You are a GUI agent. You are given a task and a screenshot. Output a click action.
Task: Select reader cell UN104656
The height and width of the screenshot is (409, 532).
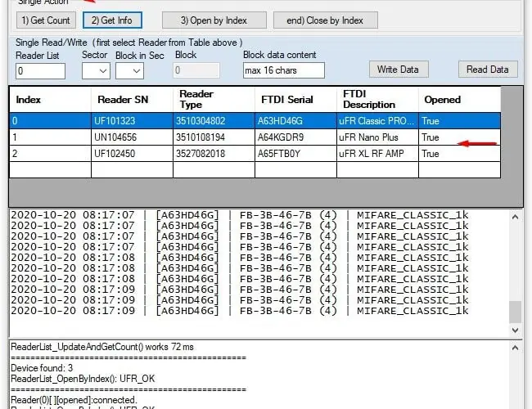tap(132, 137)
